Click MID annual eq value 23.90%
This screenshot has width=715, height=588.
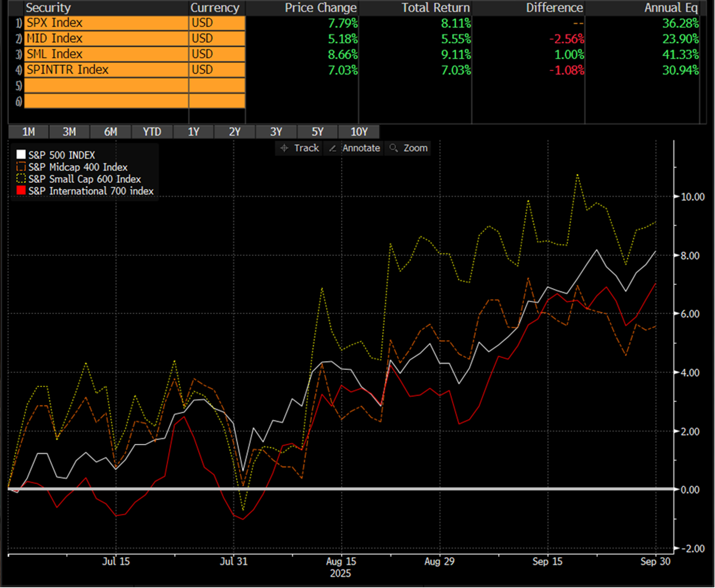(x=680, y=39)
